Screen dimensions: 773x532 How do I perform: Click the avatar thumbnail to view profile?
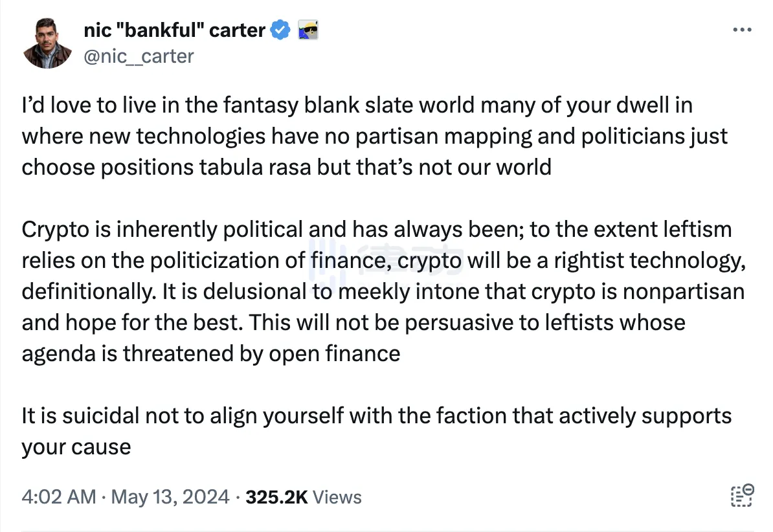(47, 41)
